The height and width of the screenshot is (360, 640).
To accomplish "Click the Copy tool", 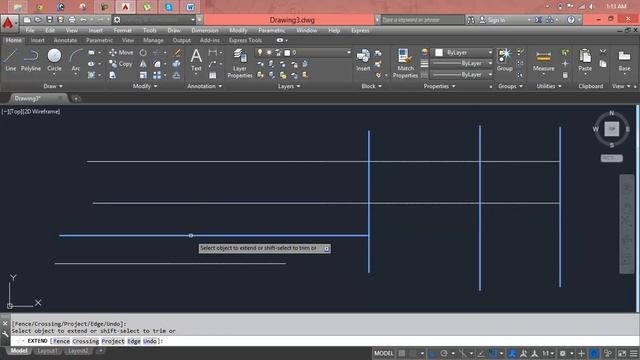I will point(120,64).
